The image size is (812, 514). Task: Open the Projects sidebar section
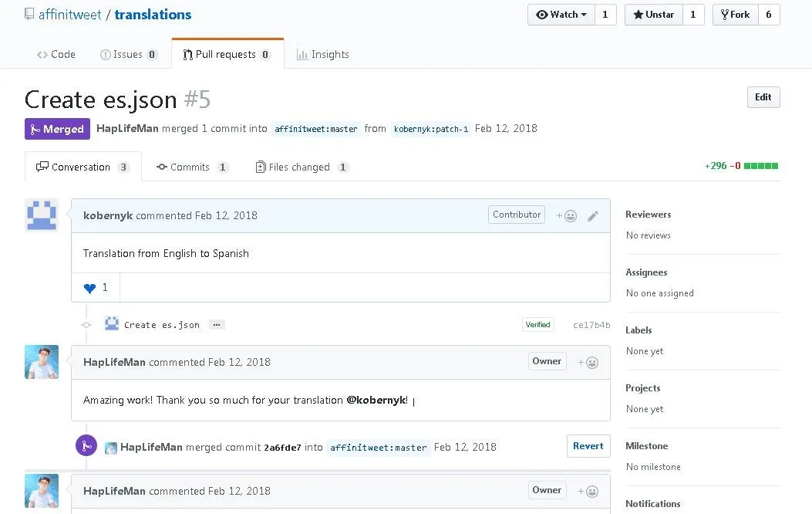[x=642, y=388]
